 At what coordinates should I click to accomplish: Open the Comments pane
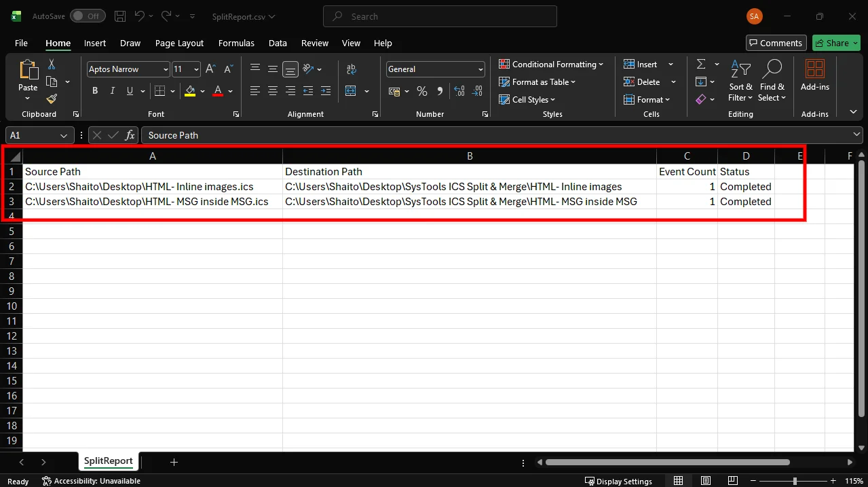pos(776,43)
